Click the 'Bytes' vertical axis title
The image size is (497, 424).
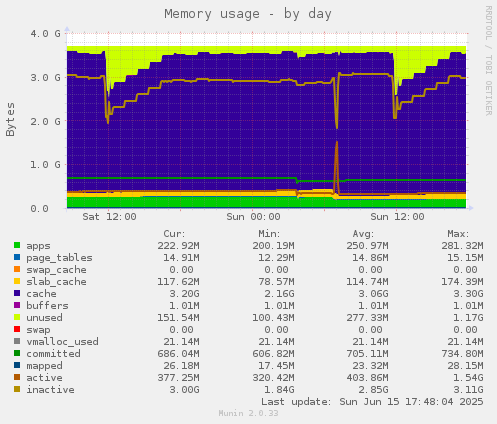(x=10, y=119)
